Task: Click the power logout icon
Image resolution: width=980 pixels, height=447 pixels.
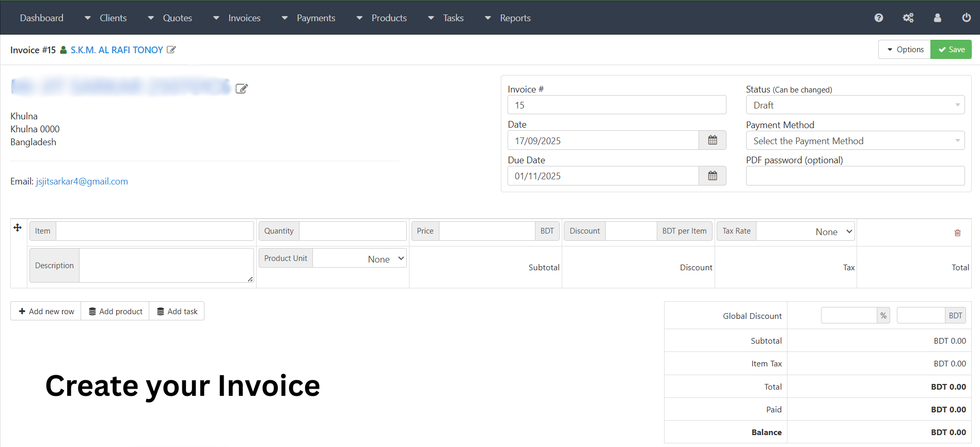Action: (966, 18)
